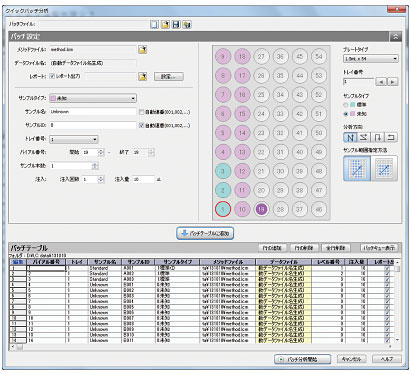This screenshot has width=412, height=374.
Task: Select the standard sample type radio button
Action: [x=346, y=105]
